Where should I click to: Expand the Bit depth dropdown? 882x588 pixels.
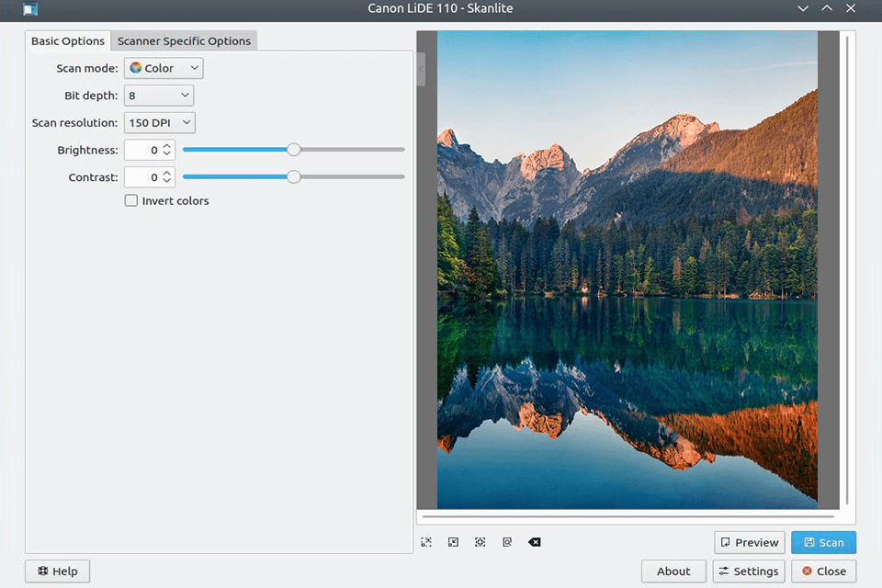coord(158,96)
